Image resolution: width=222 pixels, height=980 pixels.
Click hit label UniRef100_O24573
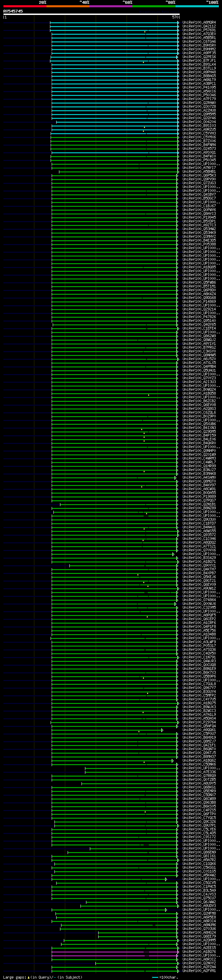click(x=199, y=149)
